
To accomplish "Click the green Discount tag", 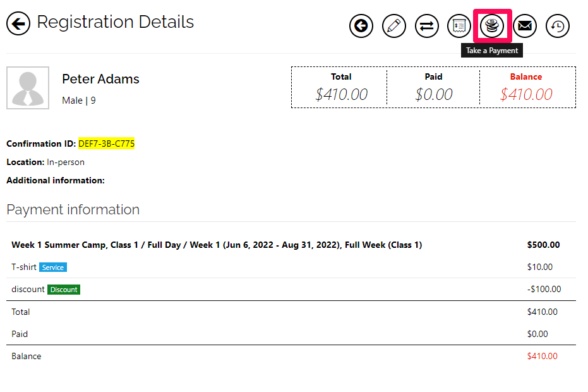I will (x=64, y=290).
